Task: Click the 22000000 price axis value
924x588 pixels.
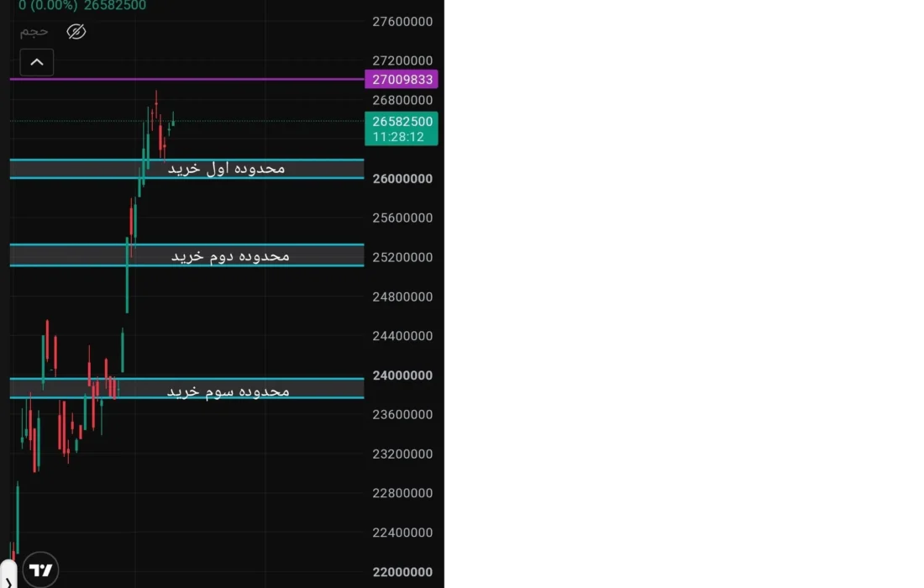Action: click(402, 572)
